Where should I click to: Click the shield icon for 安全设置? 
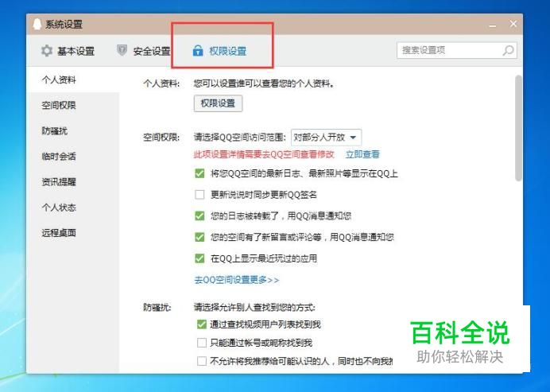[122, 50]
